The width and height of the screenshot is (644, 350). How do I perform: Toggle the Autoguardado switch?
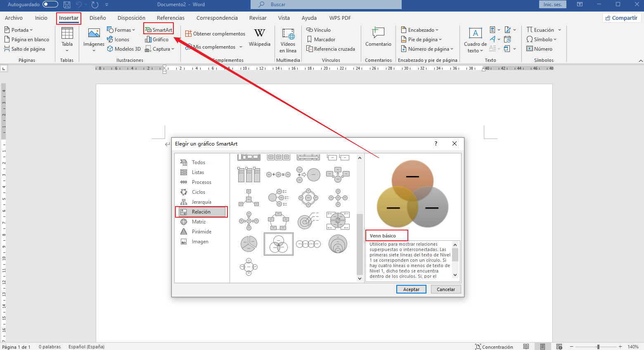click(50, 5)
